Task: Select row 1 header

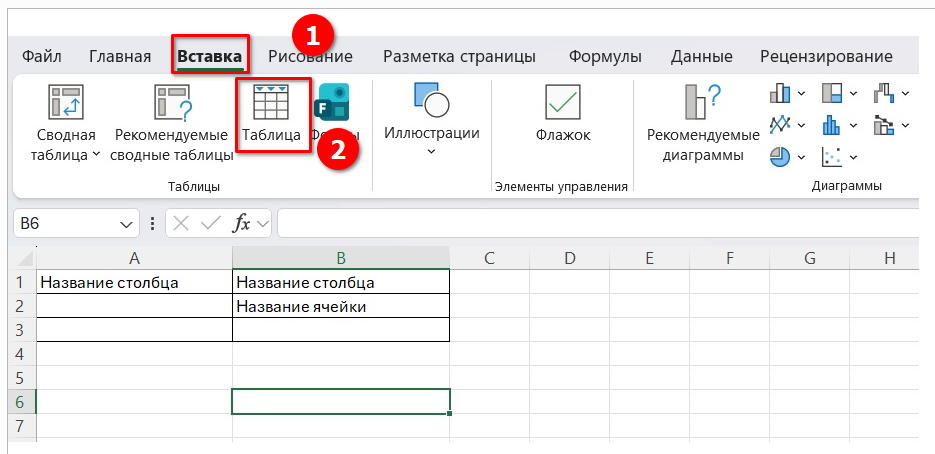Action: point(24,282)
